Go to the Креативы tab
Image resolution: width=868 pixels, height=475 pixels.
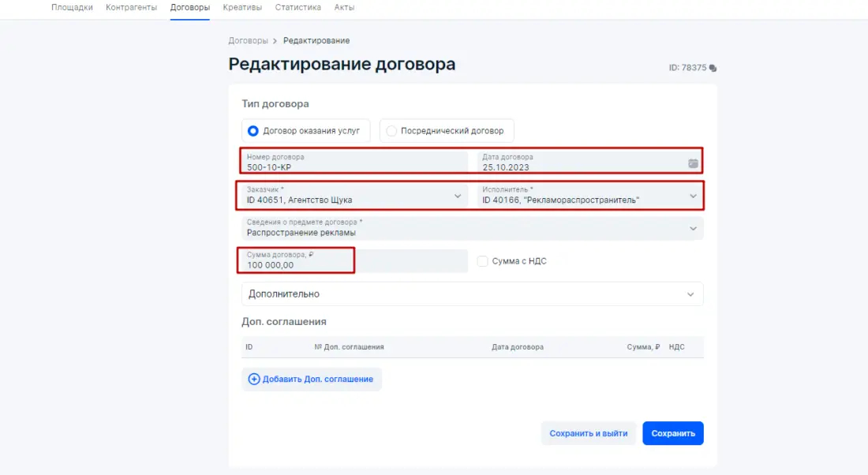(x=242, y=7)
